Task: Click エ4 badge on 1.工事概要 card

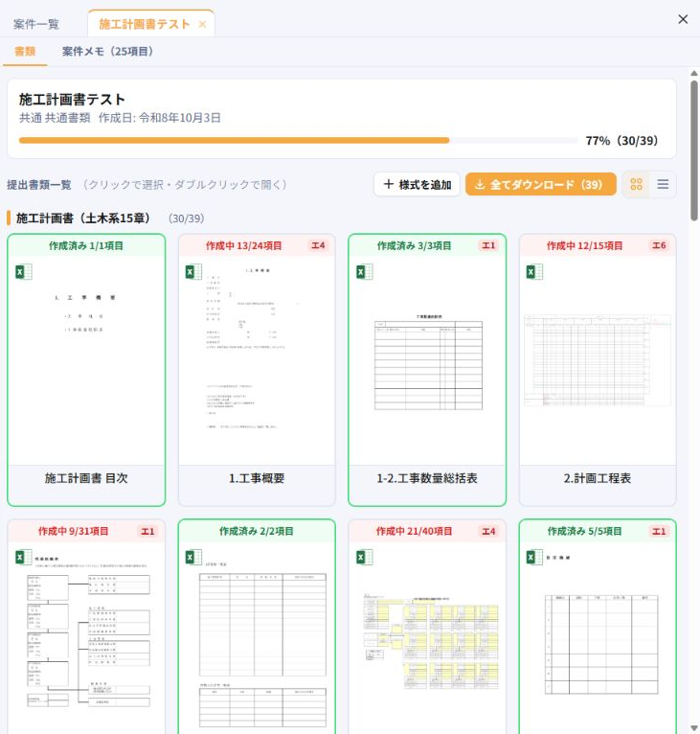Action: pyautogui.click(x=318, y=245)
